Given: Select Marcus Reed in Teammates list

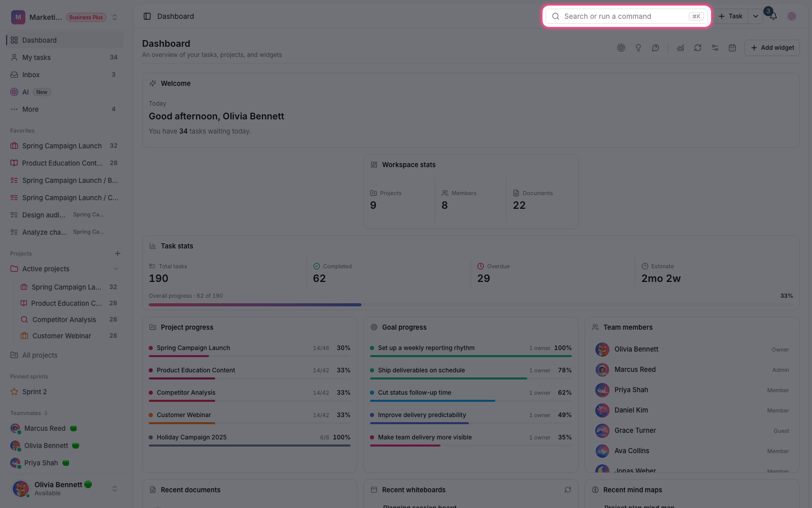Looking at the screenshot, I should click(x=65, y=428).
